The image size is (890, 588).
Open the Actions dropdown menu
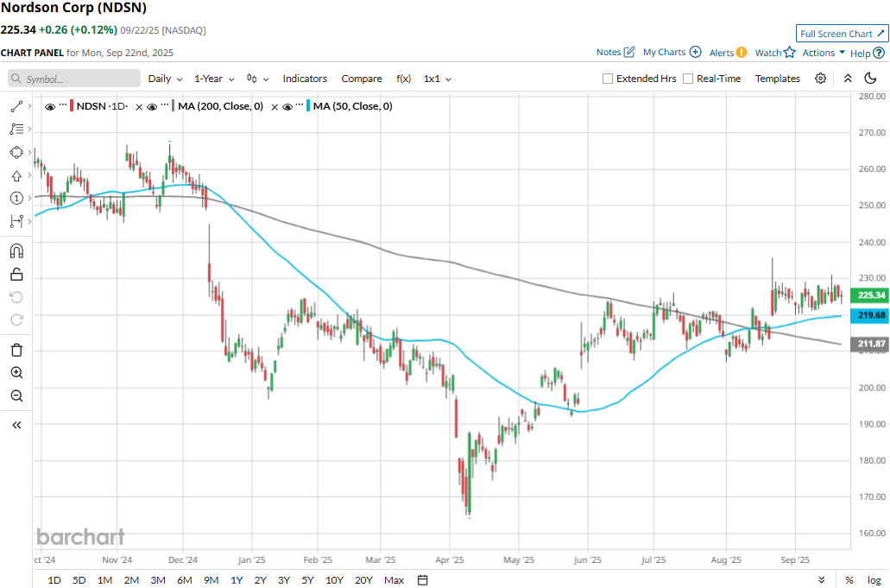[x=824, y=53]
